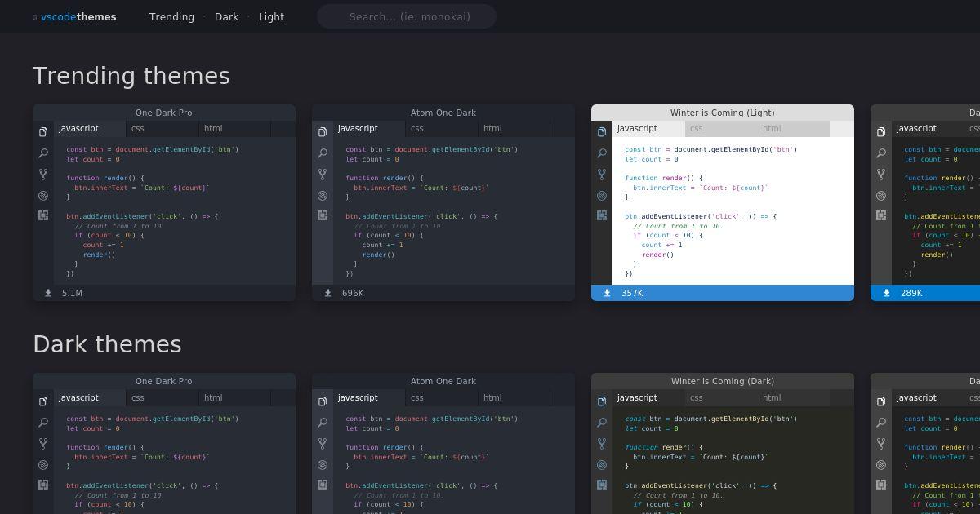The height and width of the screenshot is (514, 980).
Task: Click the debug icon in trending Atom One Dark card
Action: point(323,195)
